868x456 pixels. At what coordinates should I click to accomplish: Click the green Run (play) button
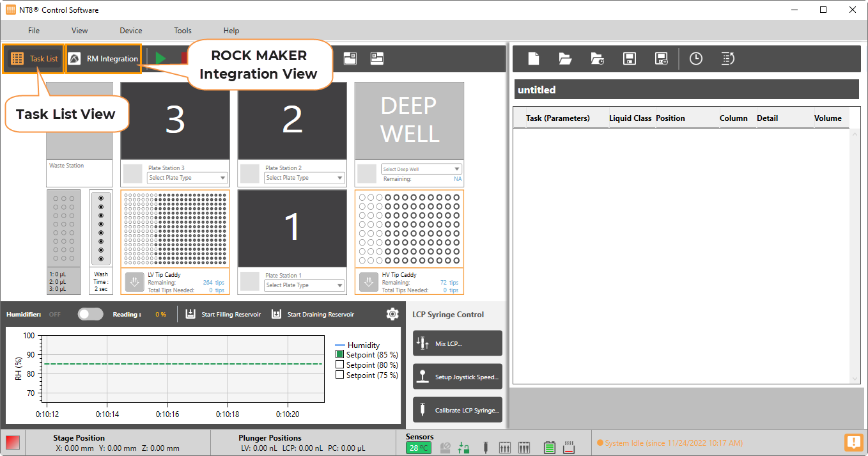coord(160,59)
